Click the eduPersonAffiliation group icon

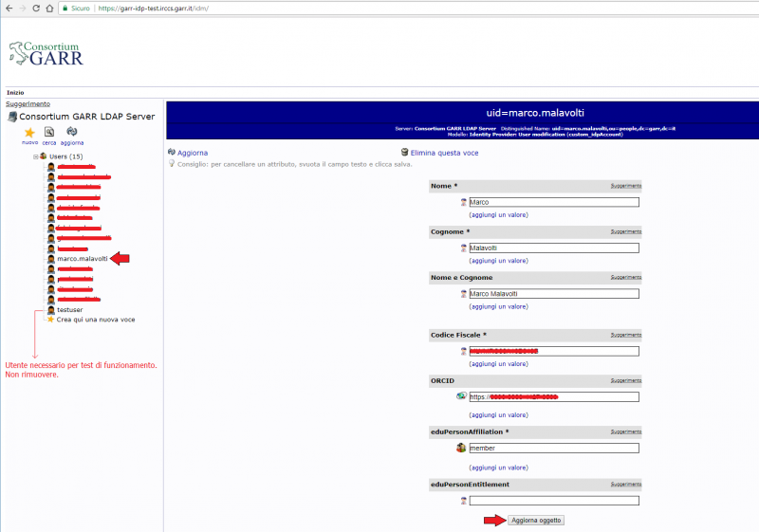[461, 448]
